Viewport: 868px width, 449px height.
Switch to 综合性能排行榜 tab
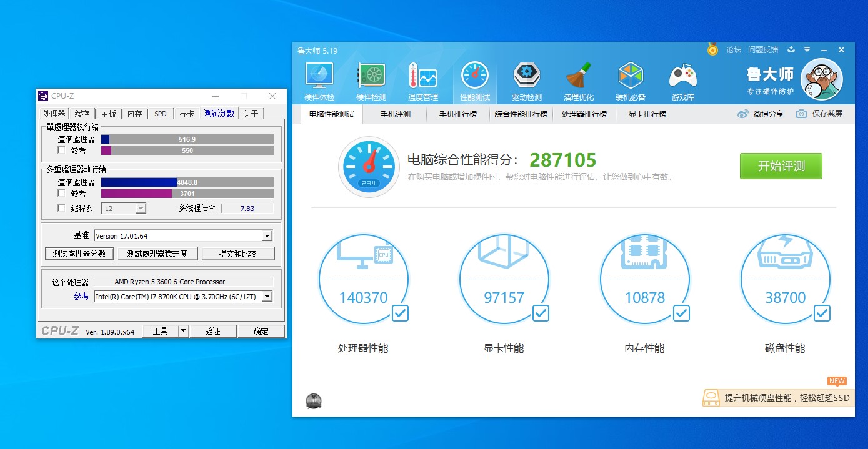521,114
